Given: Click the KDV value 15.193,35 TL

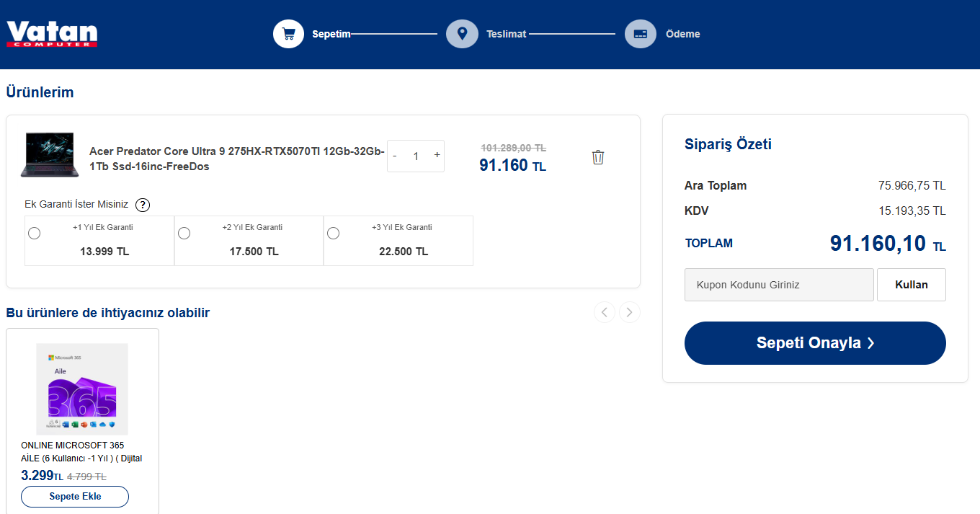Looking at the screenshot, I should tap(912, 211).
